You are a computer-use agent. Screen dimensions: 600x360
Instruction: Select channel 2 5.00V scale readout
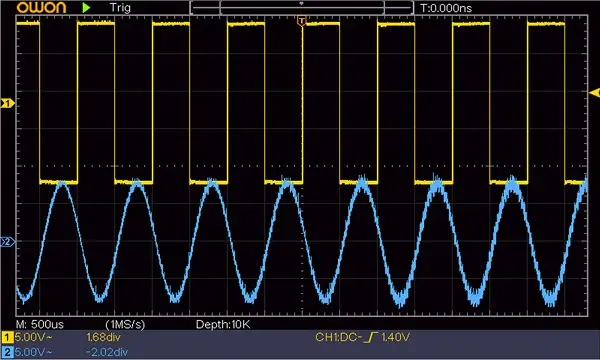pyautogui.click(x=33, y=352)
